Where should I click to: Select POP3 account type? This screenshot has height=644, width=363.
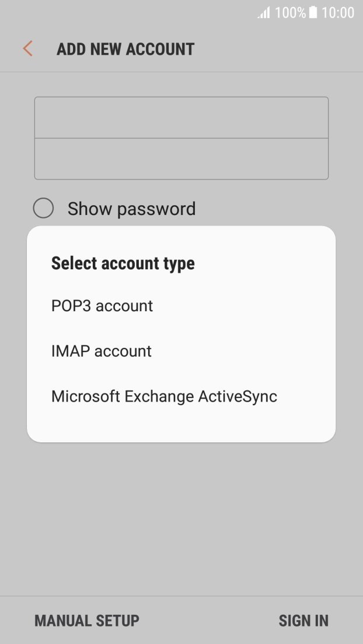tap(102, 306)
